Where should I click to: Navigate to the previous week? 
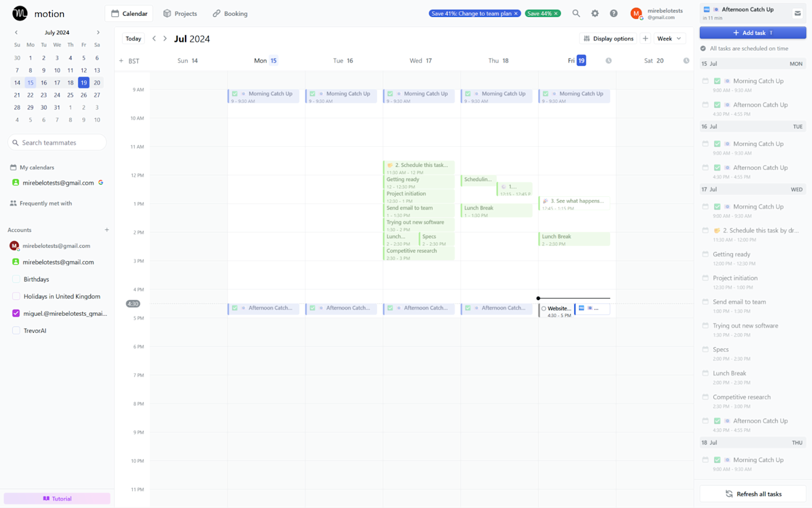click(154, 38)
